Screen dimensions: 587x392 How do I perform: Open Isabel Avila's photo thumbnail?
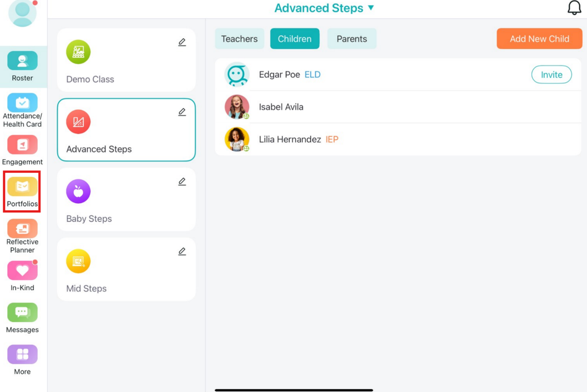tap(237, 107)
